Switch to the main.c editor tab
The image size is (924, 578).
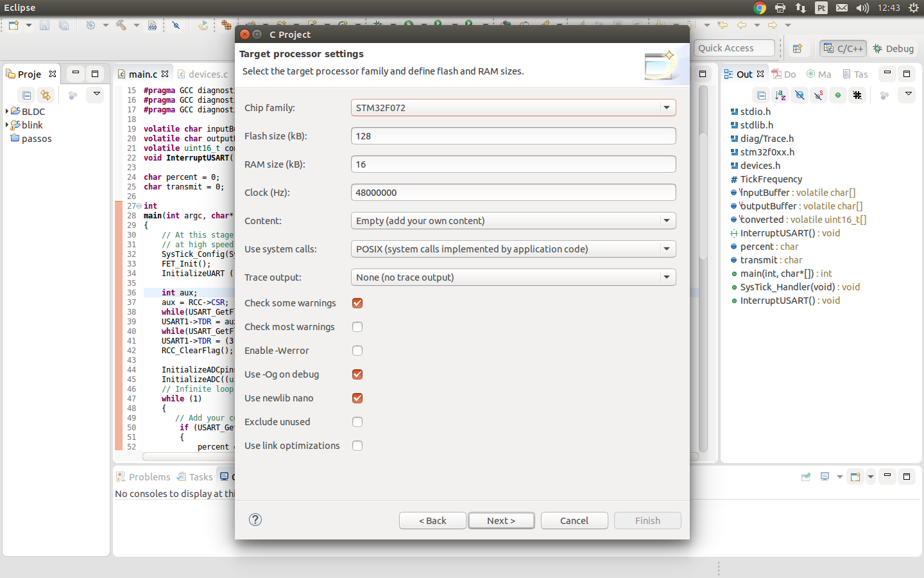pos(143,74)
